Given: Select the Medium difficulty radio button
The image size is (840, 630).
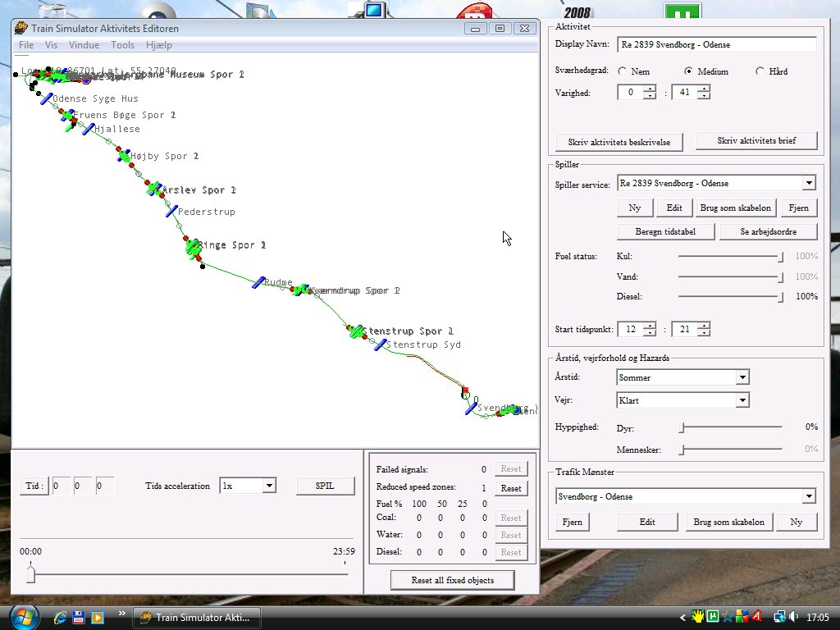Looking at the screenshot, I should [688, 71].
